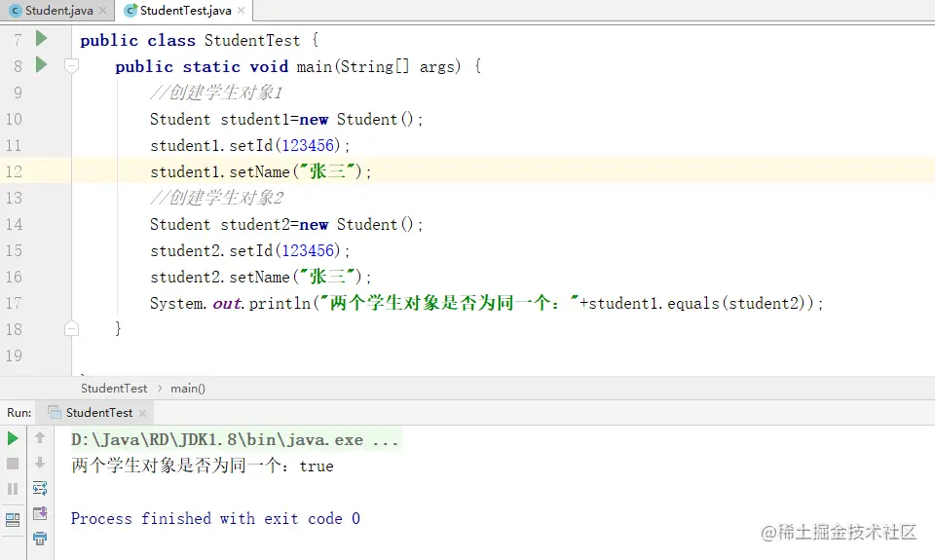Print console output
935x560 pixels.
40,539
